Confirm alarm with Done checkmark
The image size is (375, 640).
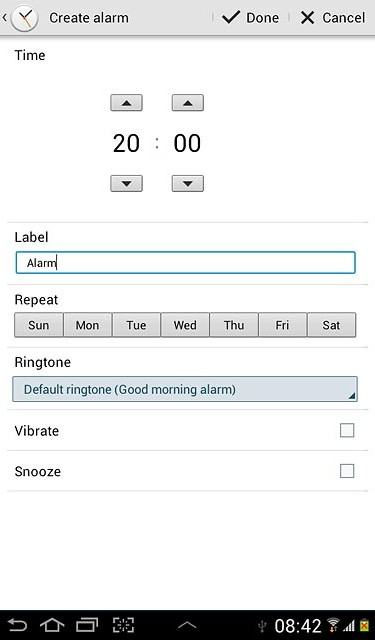251,18
